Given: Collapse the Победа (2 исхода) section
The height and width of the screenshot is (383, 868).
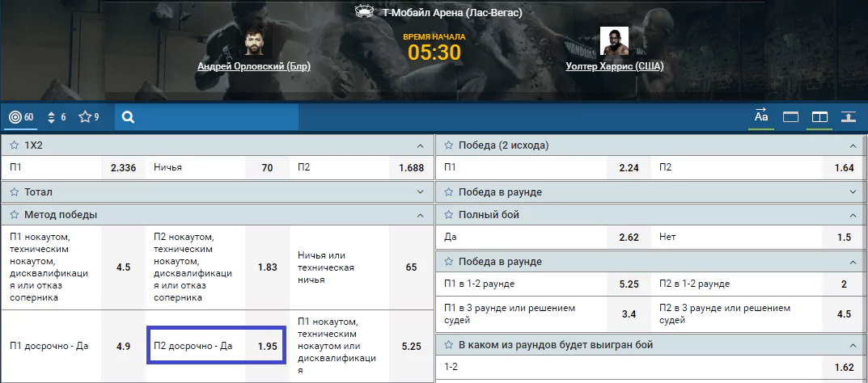Looking at the screenshot, I should pyautogui.click(x=853, y=146).
